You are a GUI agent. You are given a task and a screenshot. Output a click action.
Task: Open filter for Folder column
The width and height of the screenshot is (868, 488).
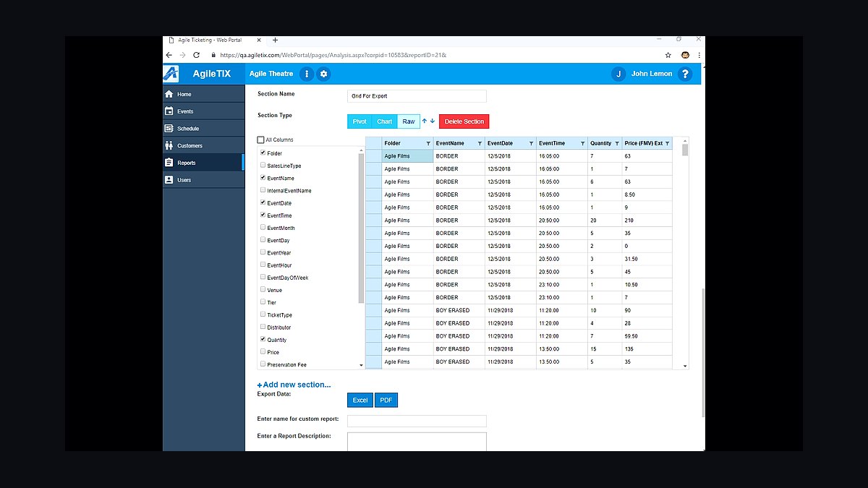tap(428, 143)
